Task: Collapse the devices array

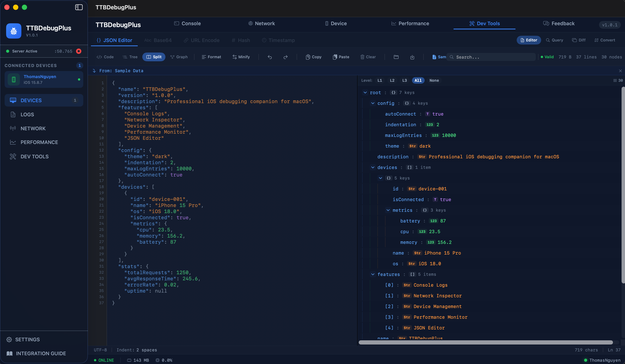Action: click(x=373, y=167)
